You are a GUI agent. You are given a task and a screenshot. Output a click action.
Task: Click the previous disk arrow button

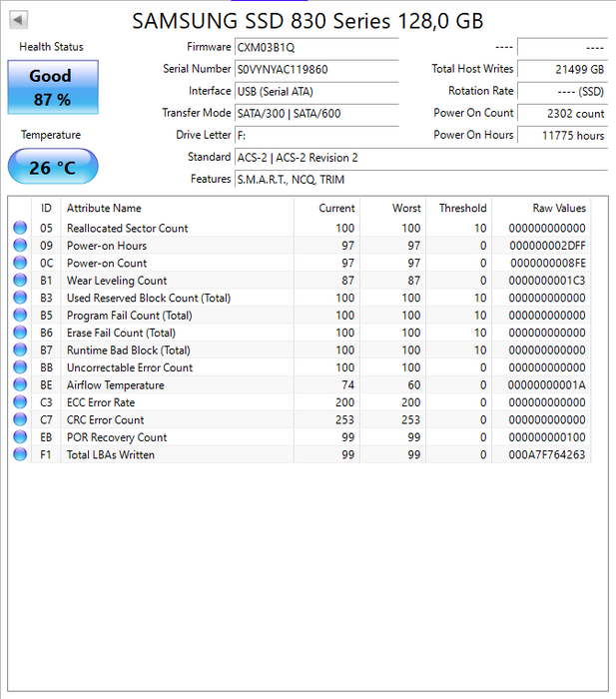19,20
